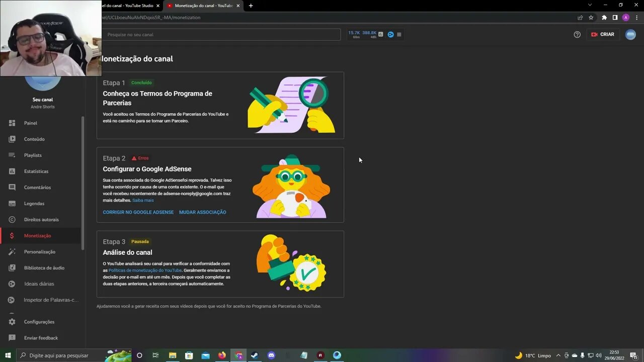Open the Painel dashboard icon in sidebar
Image resolution: width=644 pixels, height=362 pixels.
[12, 123]
